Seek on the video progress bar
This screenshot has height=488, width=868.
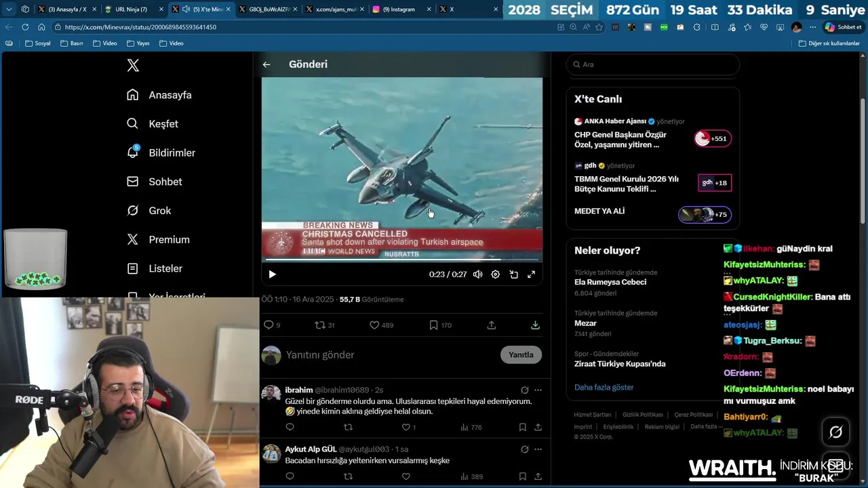(x=402, y=260)
